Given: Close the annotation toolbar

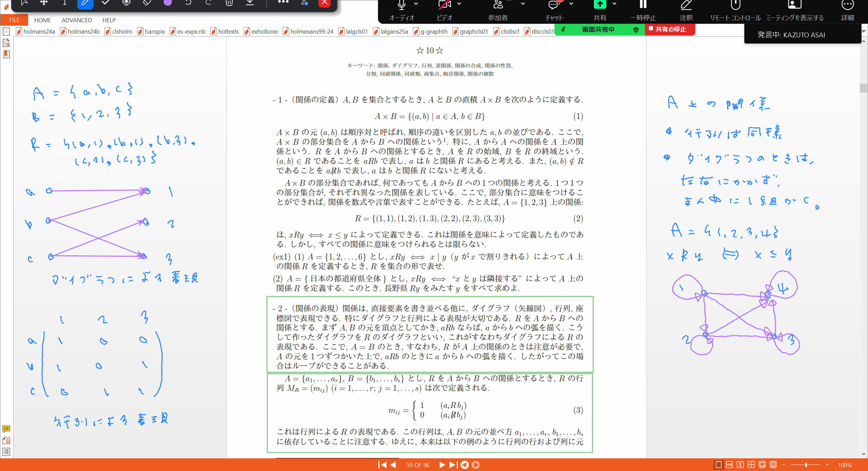Looking at the screenshot, I should [x=324, y=3].
